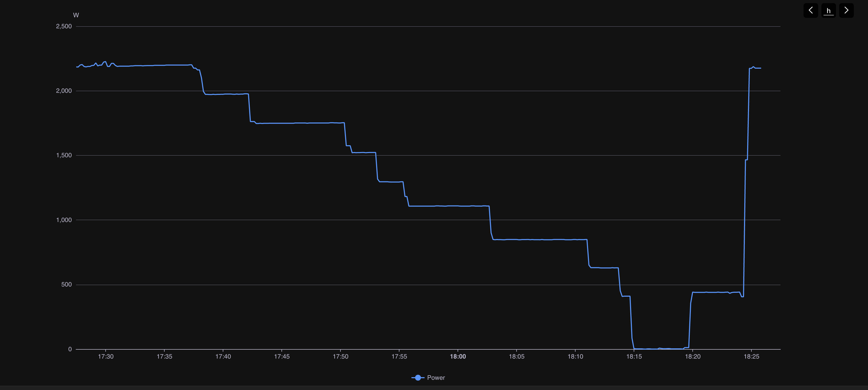Screen dimensions: 868x390
Task: Click the 17:40 time label
Action: click(x=223, y=357)
